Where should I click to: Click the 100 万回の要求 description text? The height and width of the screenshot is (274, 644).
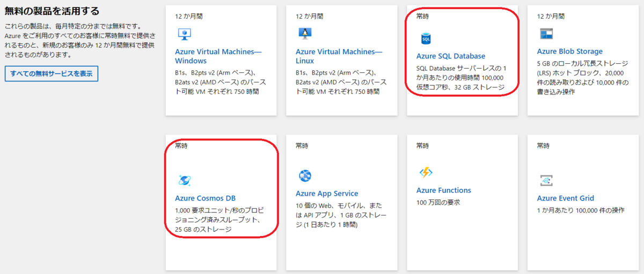438,203
